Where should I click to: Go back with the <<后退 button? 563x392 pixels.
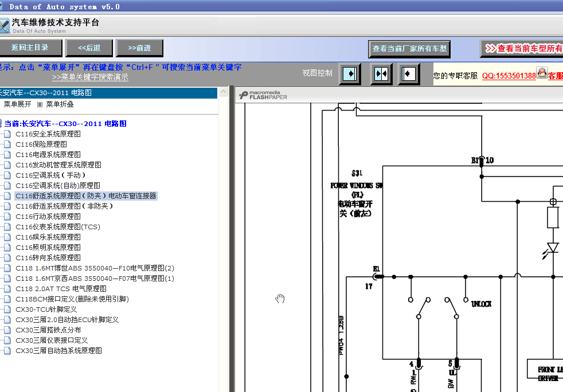pyautogui.click(x=89, y=48)
